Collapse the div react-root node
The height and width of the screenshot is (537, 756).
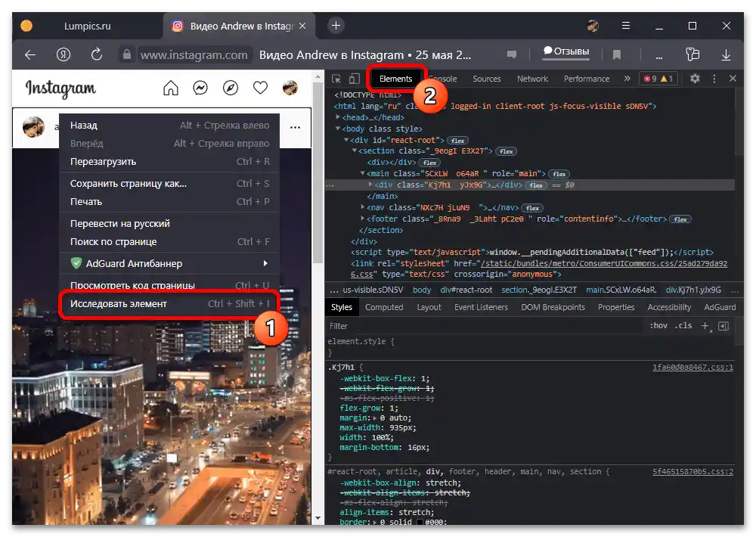[x=345, y=140]
